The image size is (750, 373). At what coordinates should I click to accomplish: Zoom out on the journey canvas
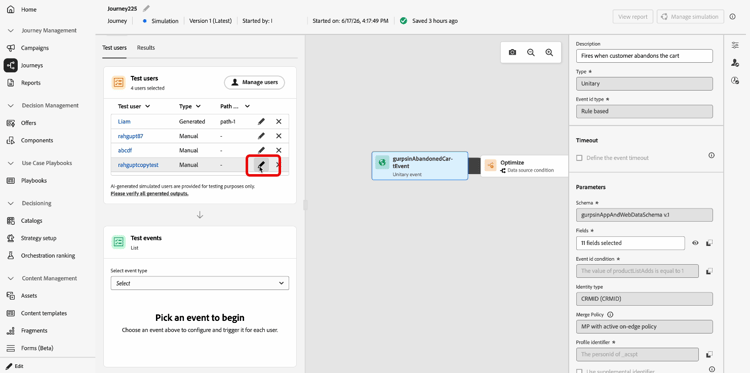pos(530,53)
